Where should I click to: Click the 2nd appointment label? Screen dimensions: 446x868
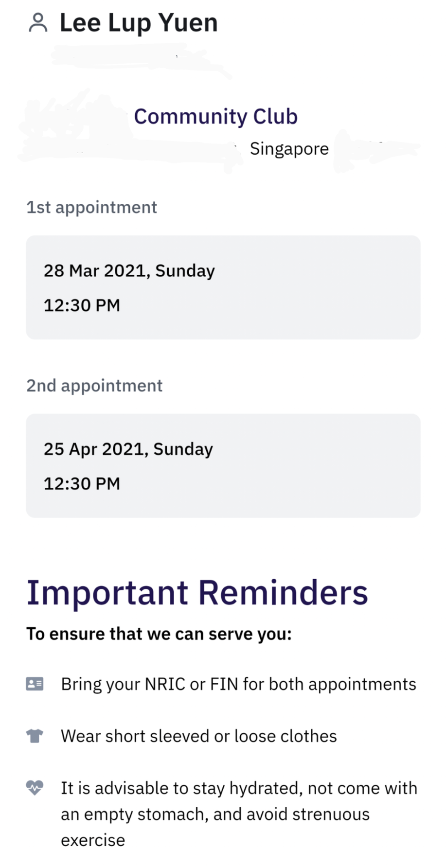(x=94, y=386)
